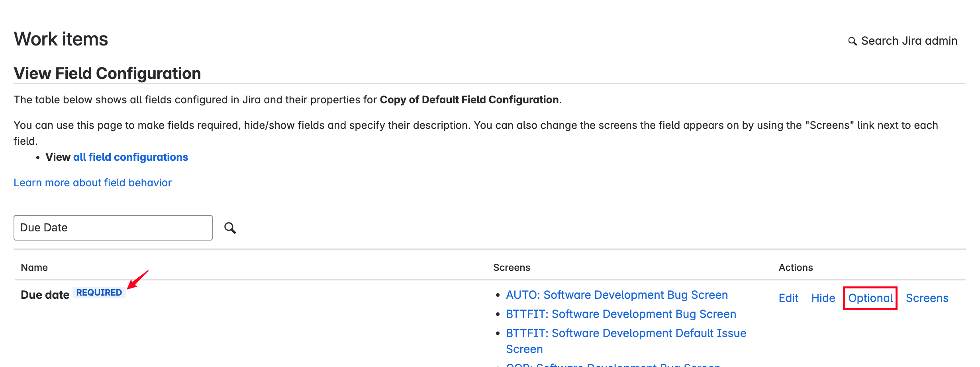Click the REQUIRED badge on Due date
Viewport: 980px width, 367px height.
point(99,293)
